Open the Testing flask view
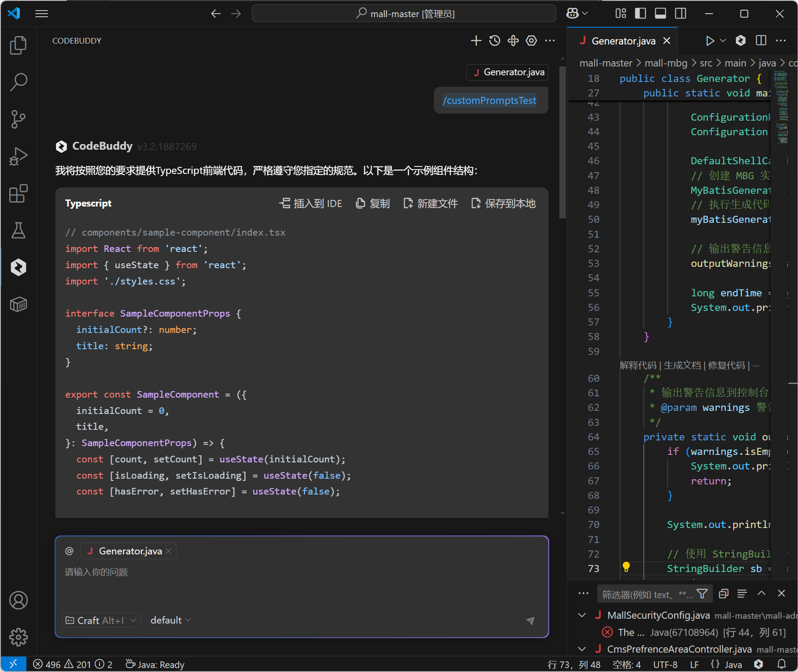The image size is (798, 672). tap(18, 230)
